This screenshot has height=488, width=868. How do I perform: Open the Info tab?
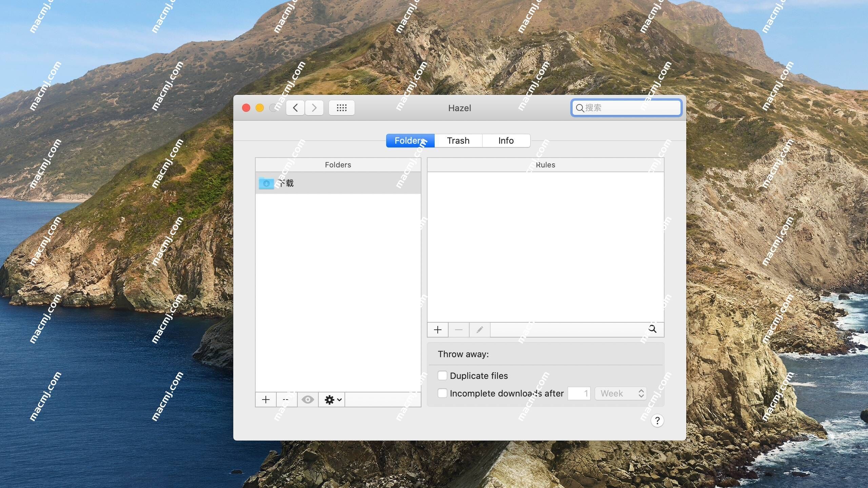point(506,141)
